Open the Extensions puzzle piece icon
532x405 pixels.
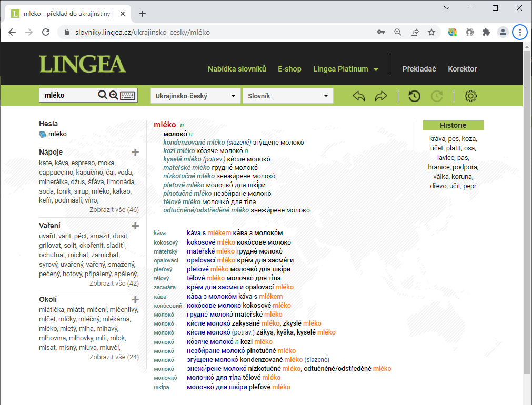(x=486, y=32)
